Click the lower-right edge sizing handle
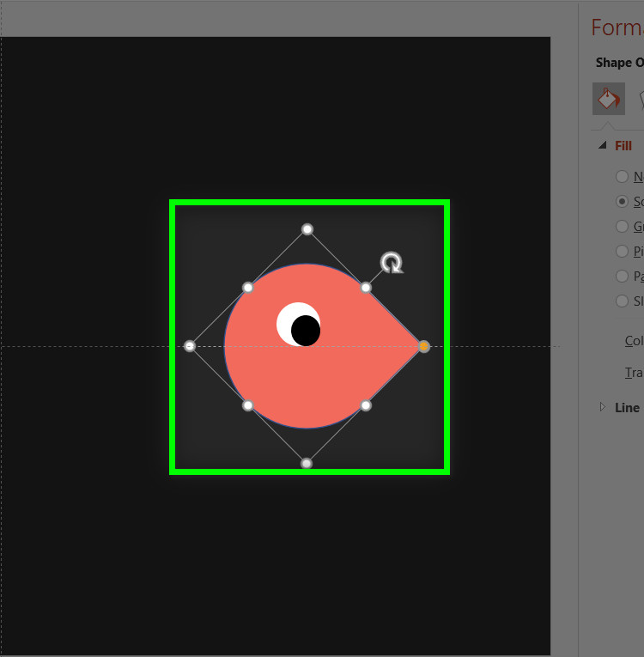The height and width of the screenshot is (657, 644). pyautogui.click(x=366, y=405)
